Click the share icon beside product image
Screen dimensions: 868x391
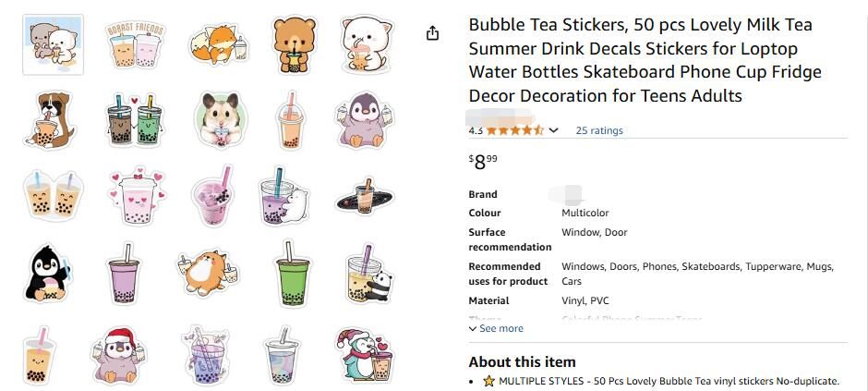pos(432,33)
